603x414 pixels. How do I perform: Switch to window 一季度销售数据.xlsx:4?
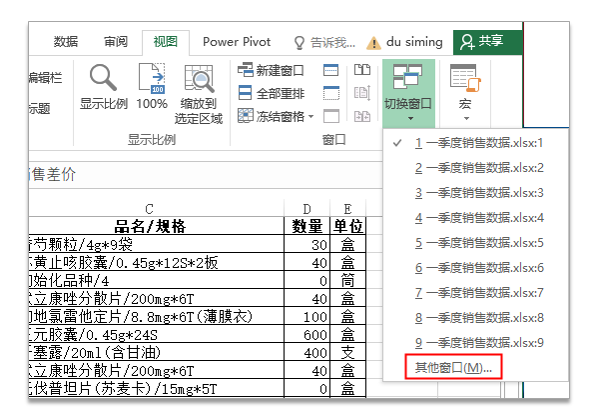(476, 218)
